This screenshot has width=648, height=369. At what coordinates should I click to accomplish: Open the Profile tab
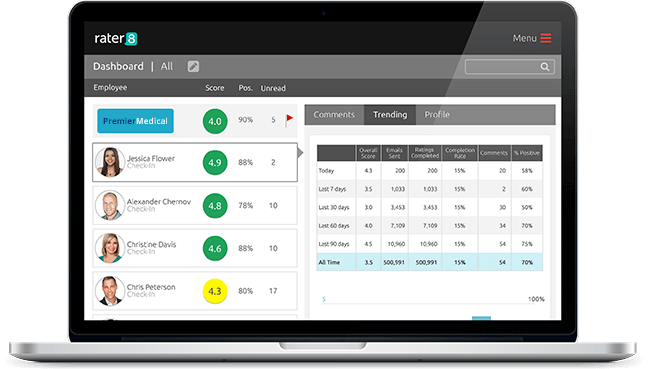click(437, 114)
